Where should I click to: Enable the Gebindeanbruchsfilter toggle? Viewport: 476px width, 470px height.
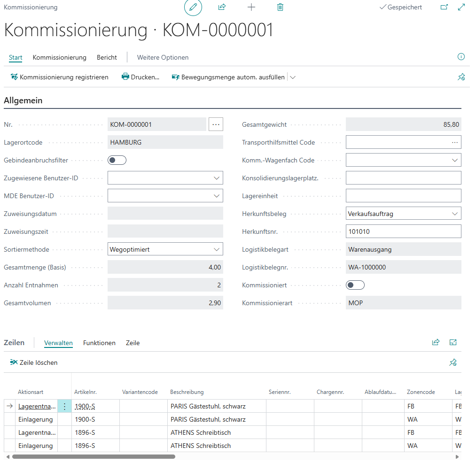(x=116, y=160)
